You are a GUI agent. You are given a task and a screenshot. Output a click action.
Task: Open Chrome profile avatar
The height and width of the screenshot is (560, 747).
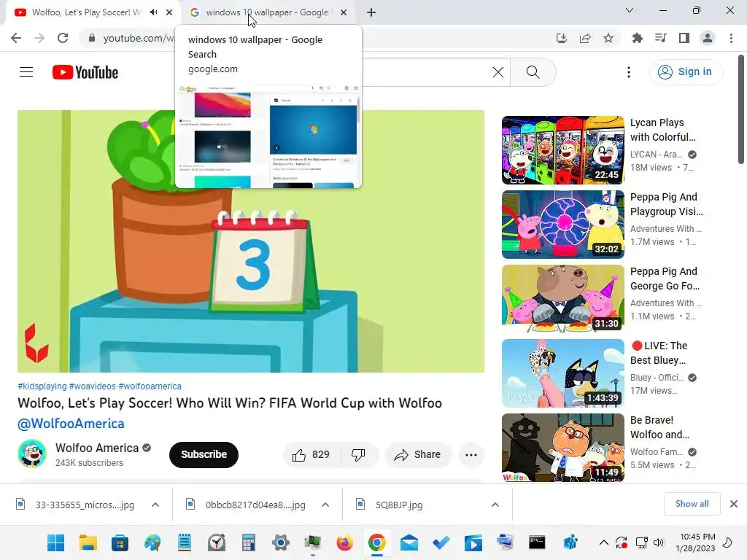(708, 38)
